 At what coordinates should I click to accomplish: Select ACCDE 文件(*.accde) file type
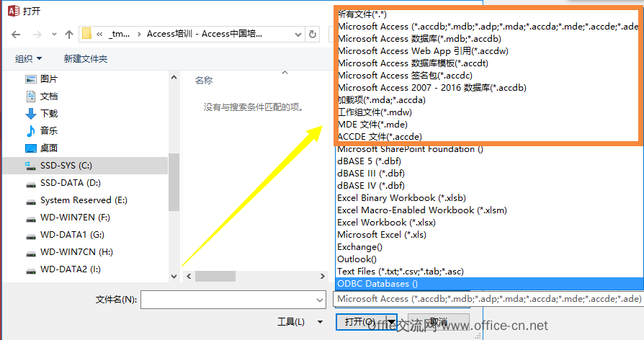coord(490,137)
